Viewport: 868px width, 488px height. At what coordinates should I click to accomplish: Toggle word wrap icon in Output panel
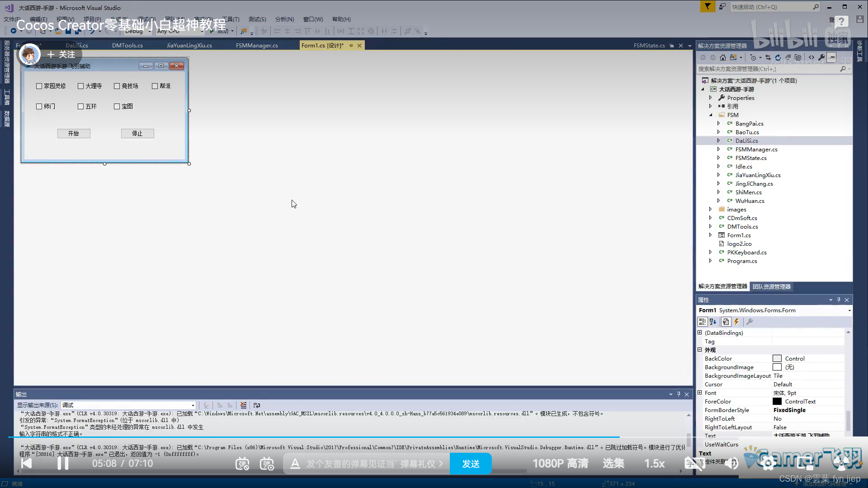coord(257,405)
